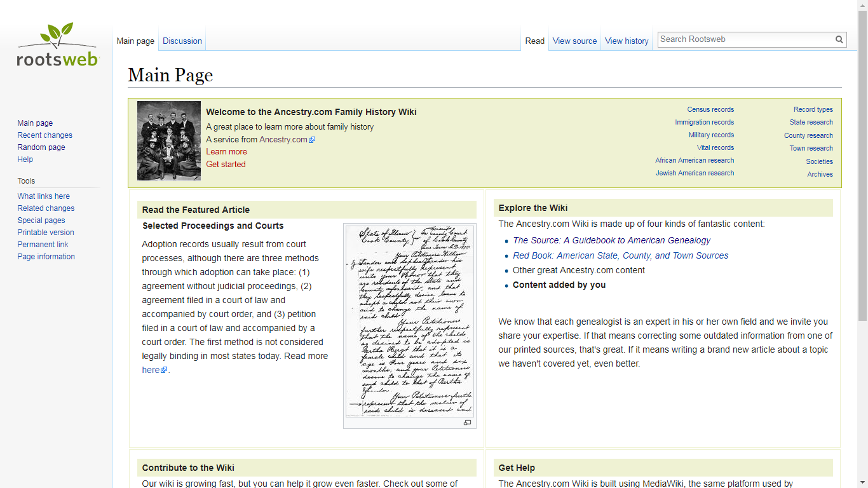Click the external link icon after 'here'

pos(165,369)
